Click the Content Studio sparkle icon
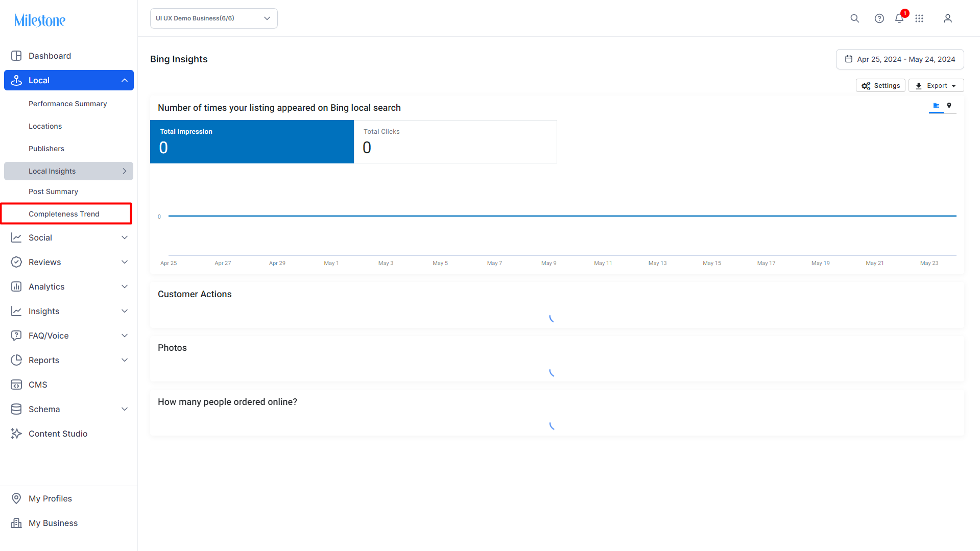This screenshot has height=551, width=980. click(16, 434)
